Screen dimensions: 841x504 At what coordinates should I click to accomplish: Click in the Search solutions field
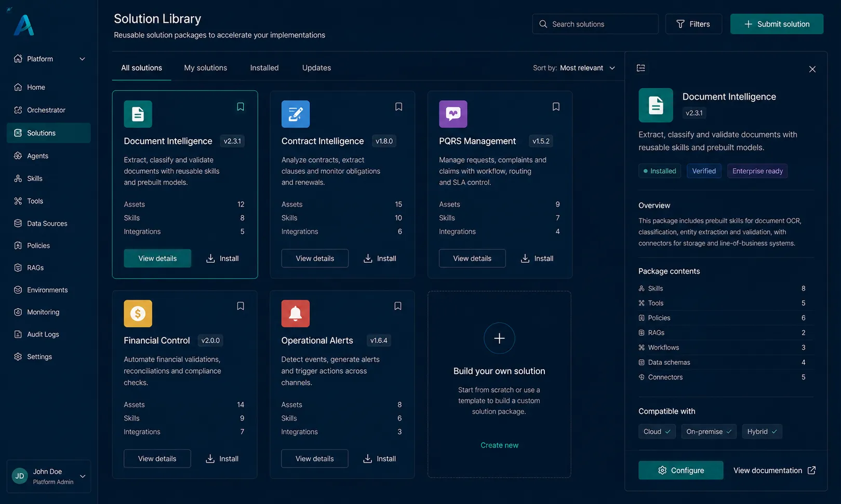tap(595, 24)
